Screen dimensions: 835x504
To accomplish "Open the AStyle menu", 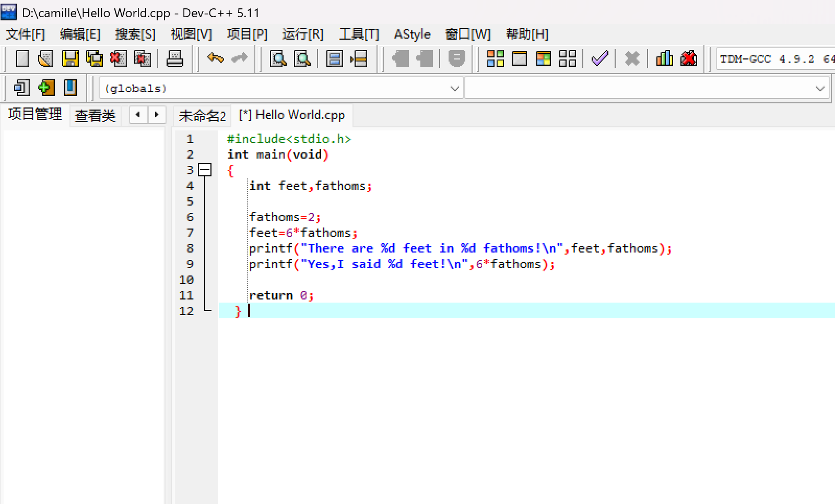I will coord(412,34).
